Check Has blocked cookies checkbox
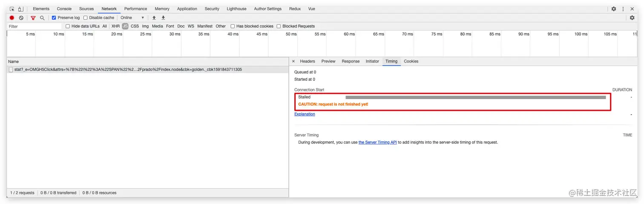The width and height of the screenshot is (644, 204). 233,26
